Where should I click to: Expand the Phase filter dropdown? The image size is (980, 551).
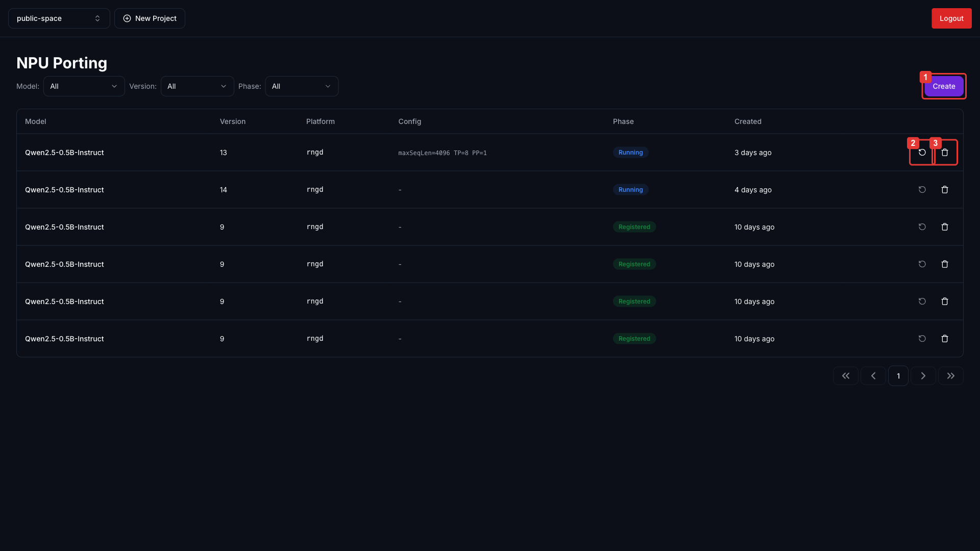(301, 86)
